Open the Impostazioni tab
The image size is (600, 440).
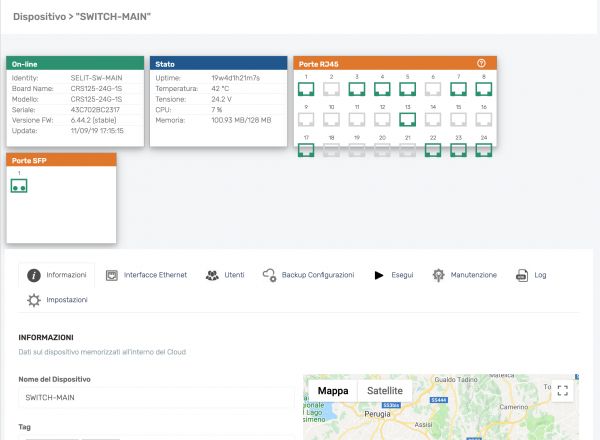[57, 300]
